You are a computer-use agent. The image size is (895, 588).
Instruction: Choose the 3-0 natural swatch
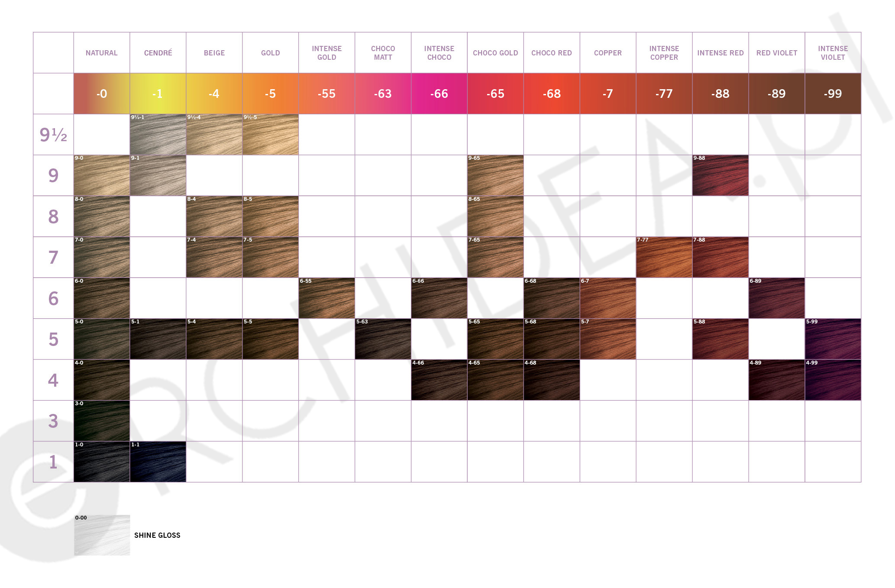pos(102,421)
